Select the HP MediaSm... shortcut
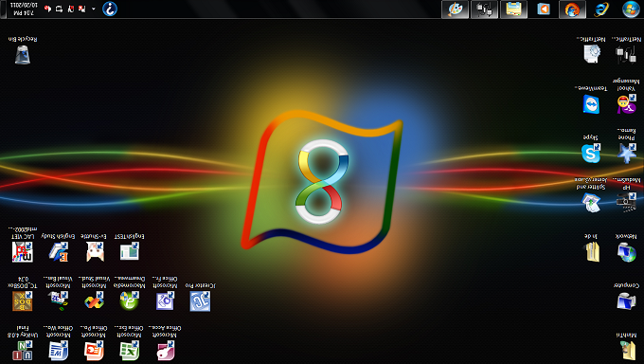 click(626, 195)
